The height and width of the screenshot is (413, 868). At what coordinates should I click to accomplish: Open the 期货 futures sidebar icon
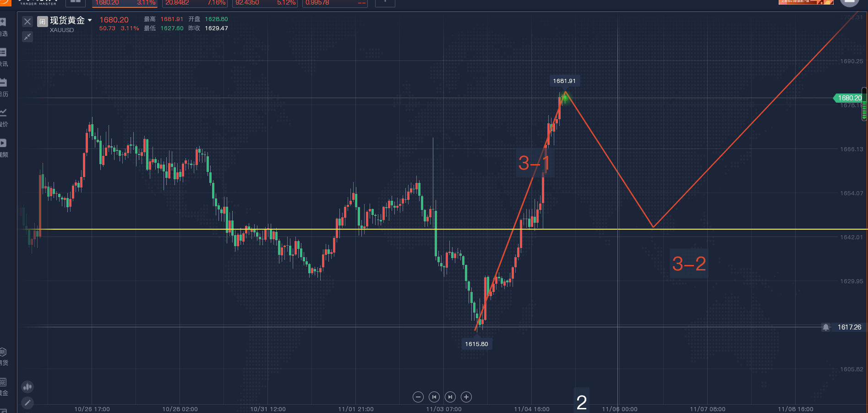[x=3, y=356]
